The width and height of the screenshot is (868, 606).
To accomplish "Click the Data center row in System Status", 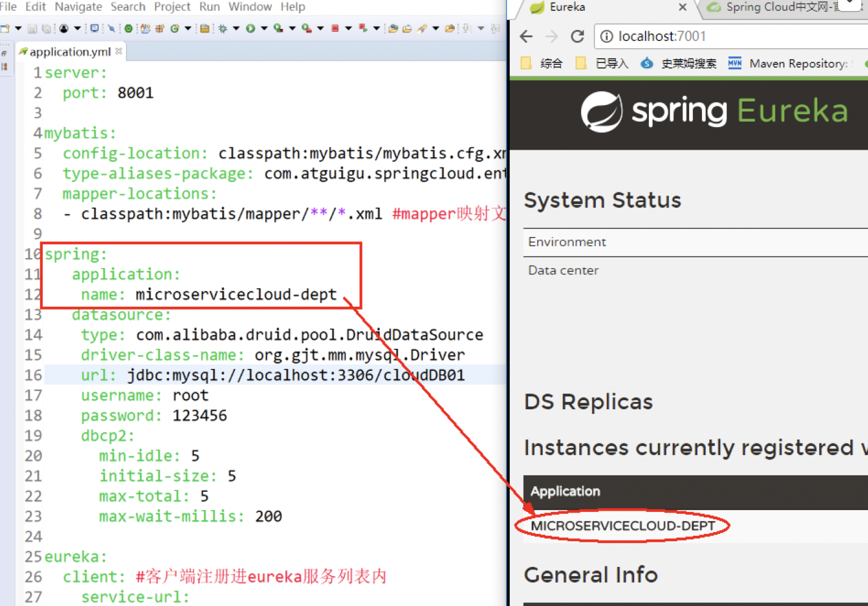I will (x=695, y=270).
